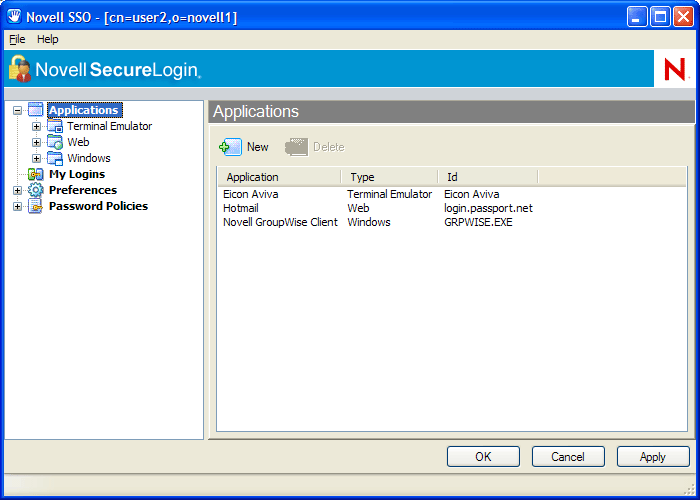
Task: Click the Novell N logo
Action: (674, 69)
